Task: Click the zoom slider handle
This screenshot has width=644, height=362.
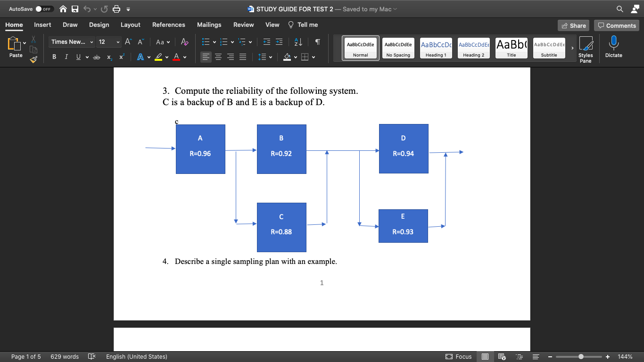Action: coord(581,356)
